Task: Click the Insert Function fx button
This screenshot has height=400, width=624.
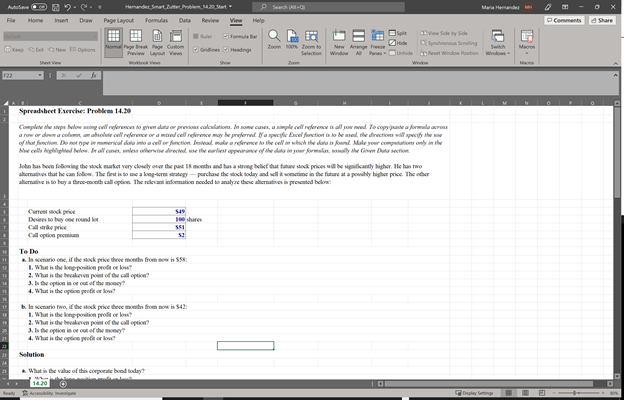Action: click(x=94, y=75)
